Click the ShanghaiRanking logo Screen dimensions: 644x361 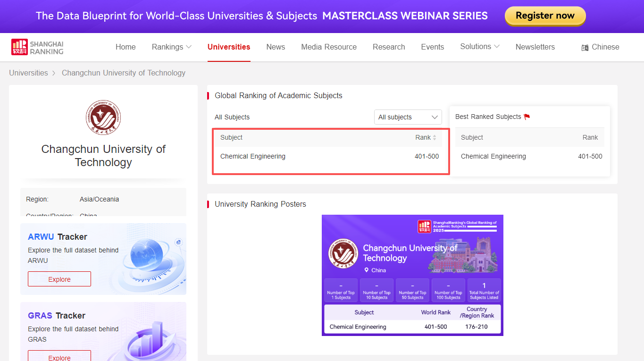coord(37,47)
